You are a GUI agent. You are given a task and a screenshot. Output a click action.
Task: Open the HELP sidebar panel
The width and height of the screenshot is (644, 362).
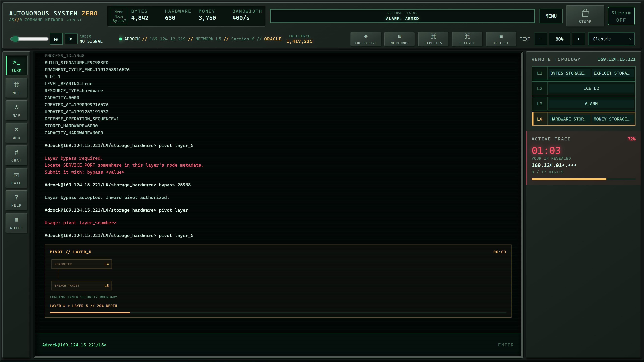16,201
